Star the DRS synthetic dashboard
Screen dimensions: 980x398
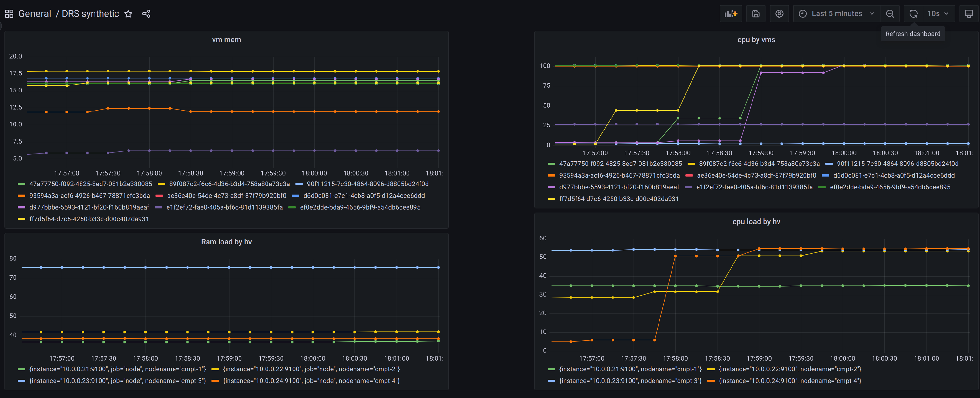click(128, 14)
